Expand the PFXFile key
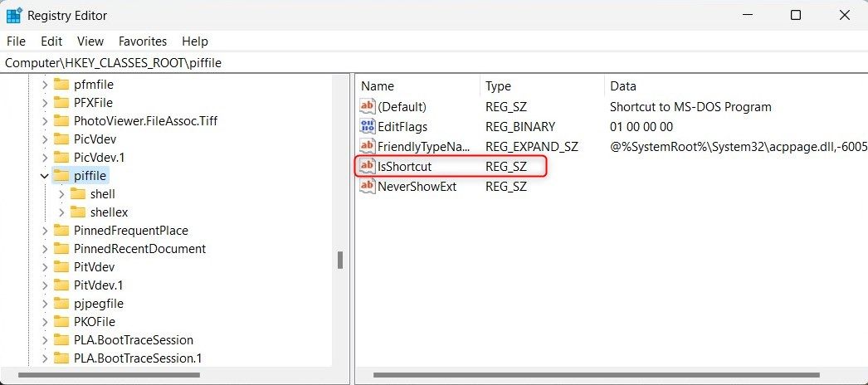Viewport: 868px width, 385px height. [46, 103]
